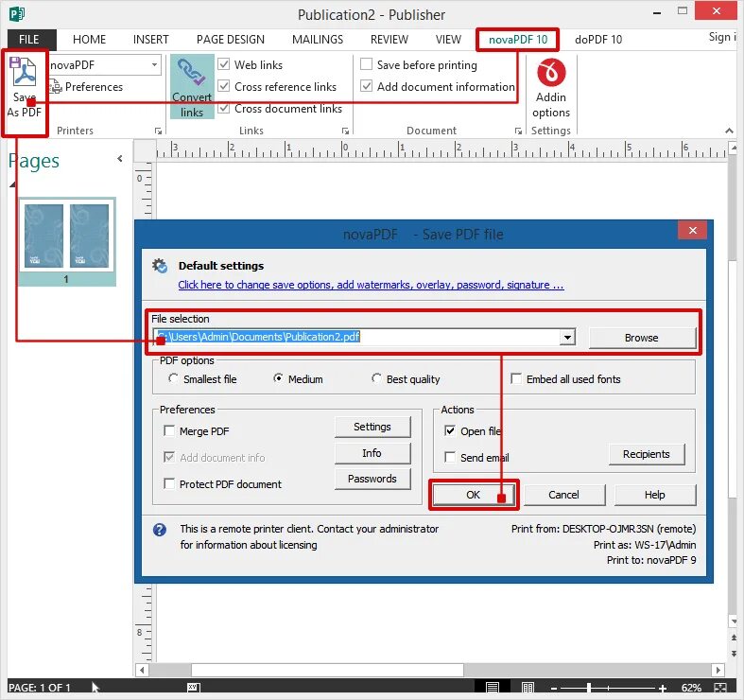Expand the novaPDF printer dropdown

click(154, 64)
